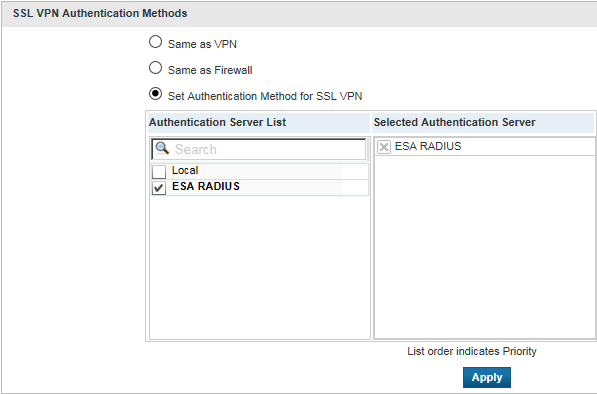
Task: Click the List order indicates Priority note
Action: tap(472, 351)
